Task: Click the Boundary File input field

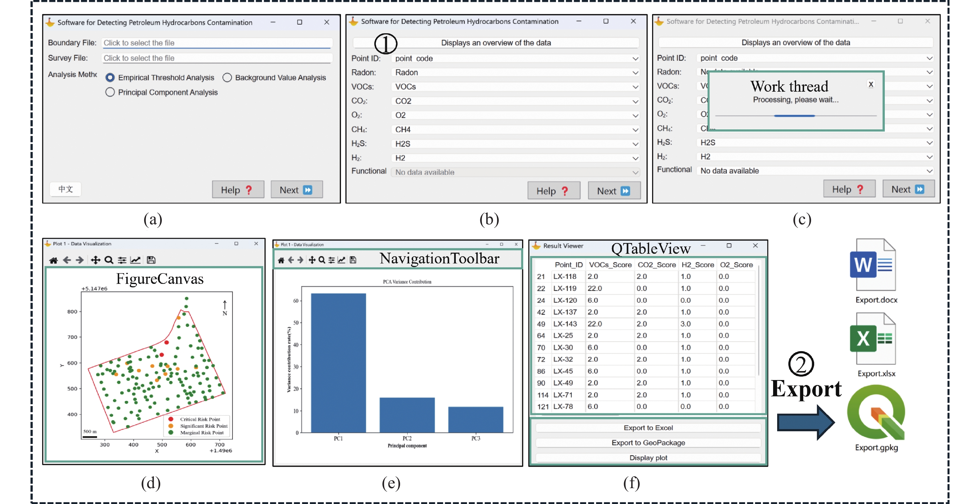Action: (217, 43)
